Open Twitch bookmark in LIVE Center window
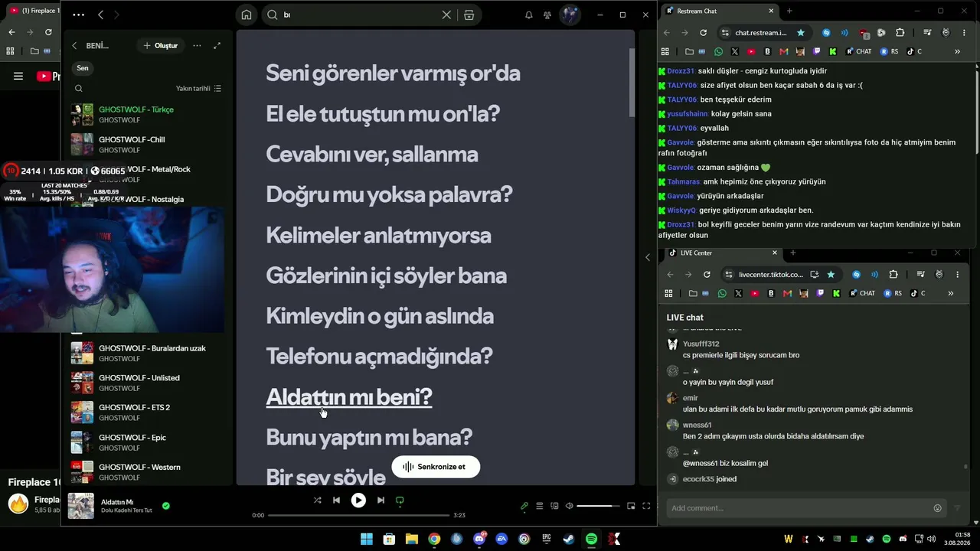Screen dimensions: 980x551 [821, 293]
